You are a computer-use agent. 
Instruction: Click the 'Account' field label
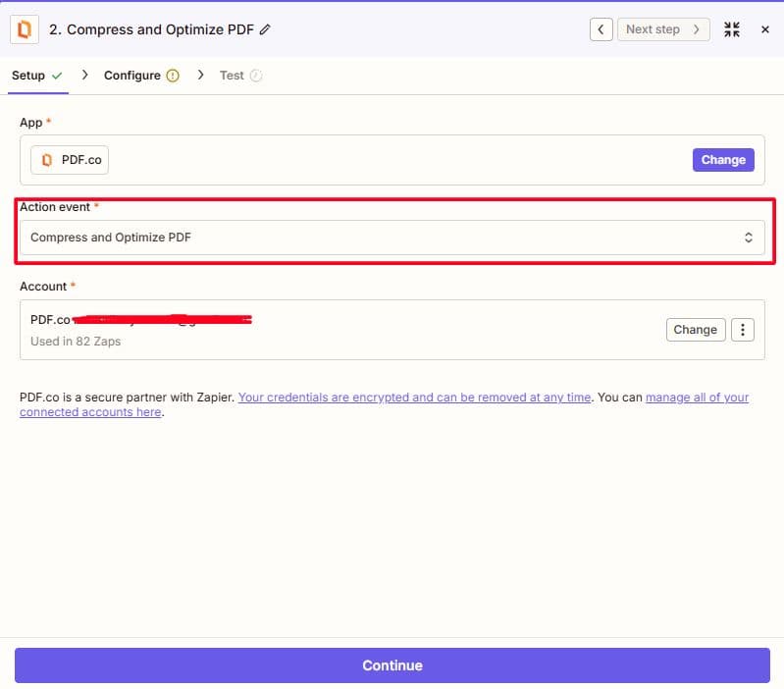[x=43, y=287]
